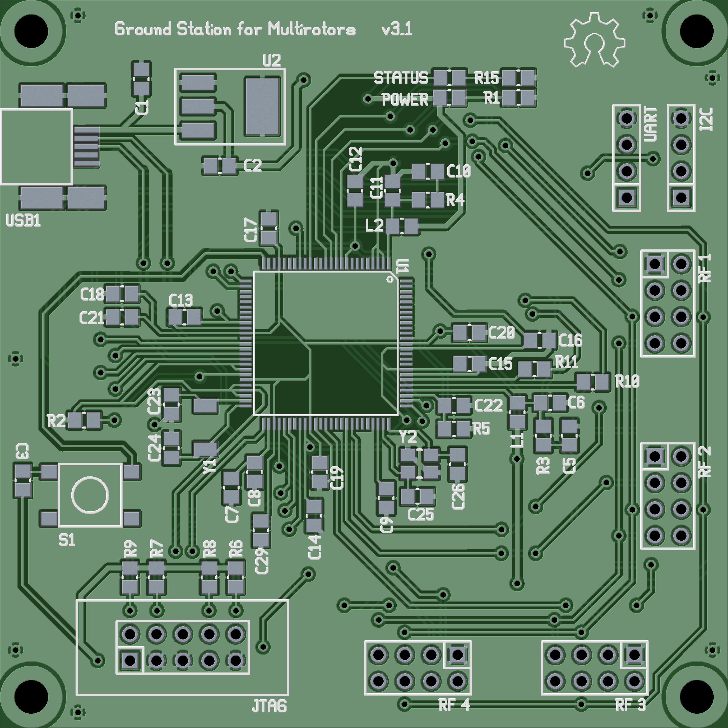The height and width of the screenshot is (728, 728).
Task: Click the L2 inductor label
Action: coord(374,226)
